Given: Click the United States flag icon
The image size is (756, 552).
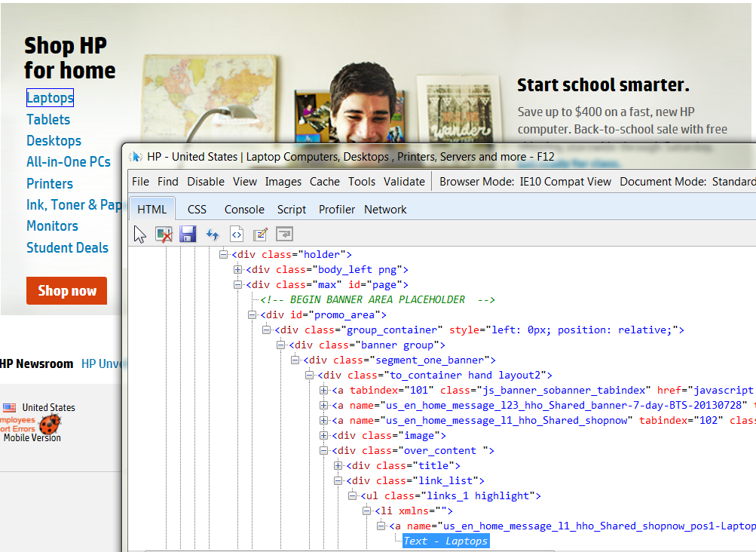Looking at the screenshot, I should click(9, 408).
